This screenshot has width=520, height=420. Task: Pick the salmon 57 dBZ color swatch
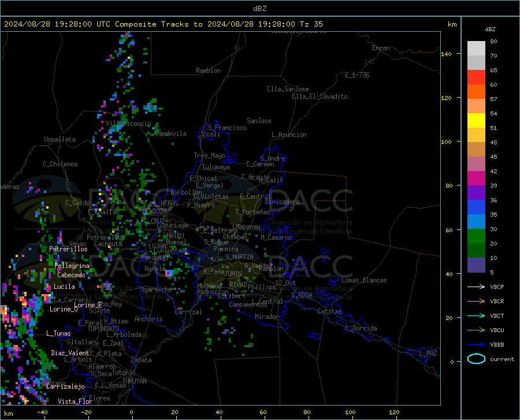(476, 106)
